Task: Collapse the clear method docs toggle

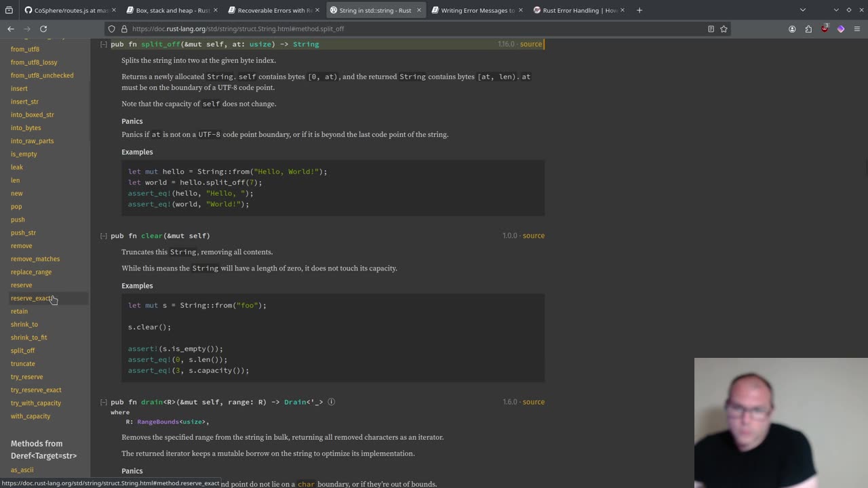Action: [104, 236]
